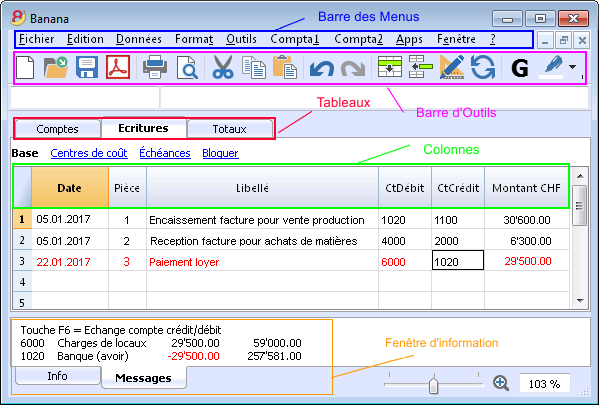599x405 pixels.
Task: Open the Centres de coût view link
Action: click(89, 153)
